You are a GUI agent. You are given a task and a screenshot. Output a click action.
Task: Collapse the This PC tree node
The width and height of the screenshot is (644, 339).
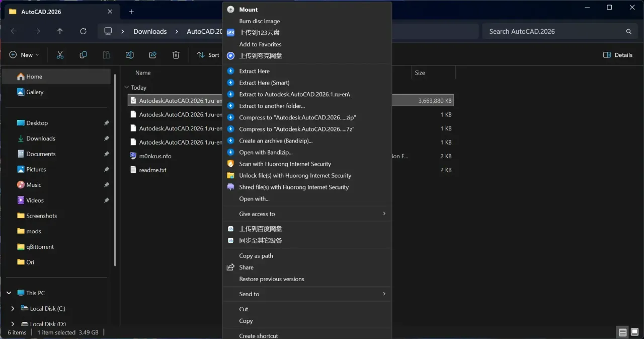coord(9,293)
